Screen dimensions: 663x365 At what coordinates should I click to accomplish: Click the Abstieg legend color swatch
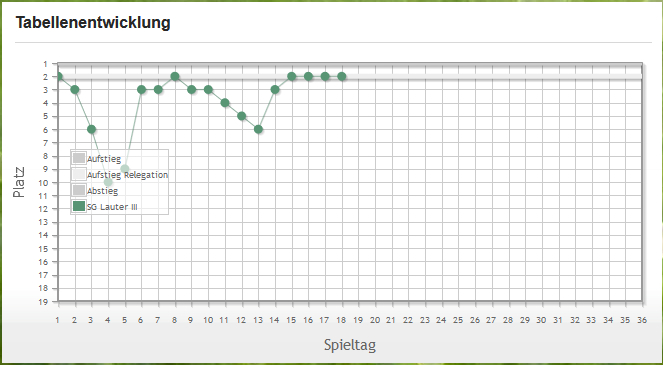[x=79, y=190]
